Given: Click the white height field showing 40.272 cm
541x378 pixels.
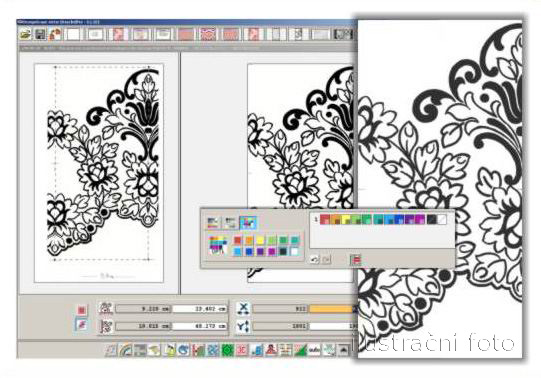Looking at the screenshot, I should point(200,326).
